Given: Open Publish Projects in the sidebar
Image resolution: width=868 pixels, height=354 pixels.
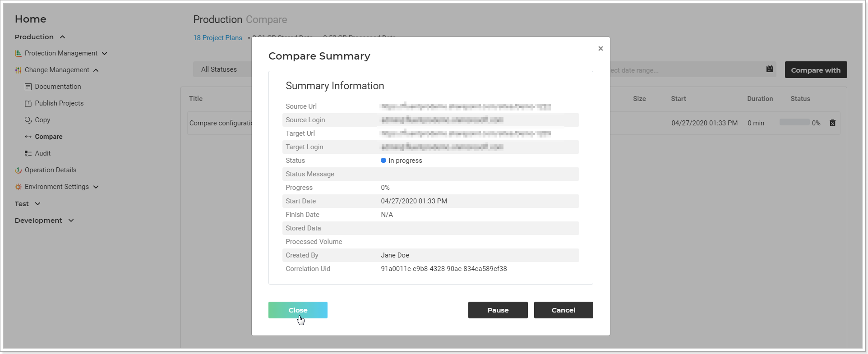Looking at the screenshot, I should click(x=59, y=103).
